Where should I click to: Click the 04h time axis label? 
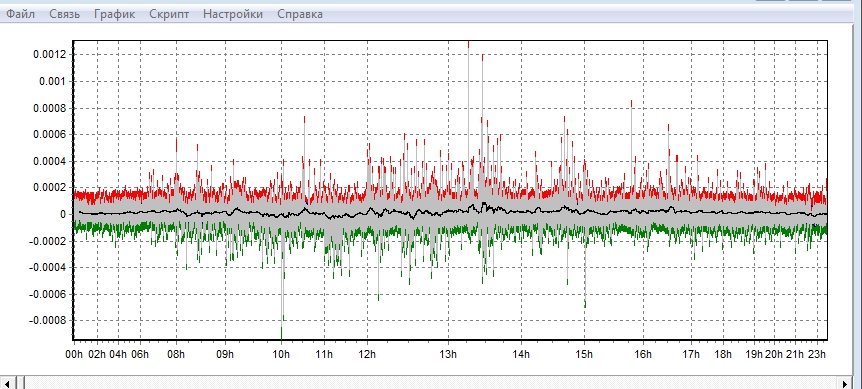118,354
